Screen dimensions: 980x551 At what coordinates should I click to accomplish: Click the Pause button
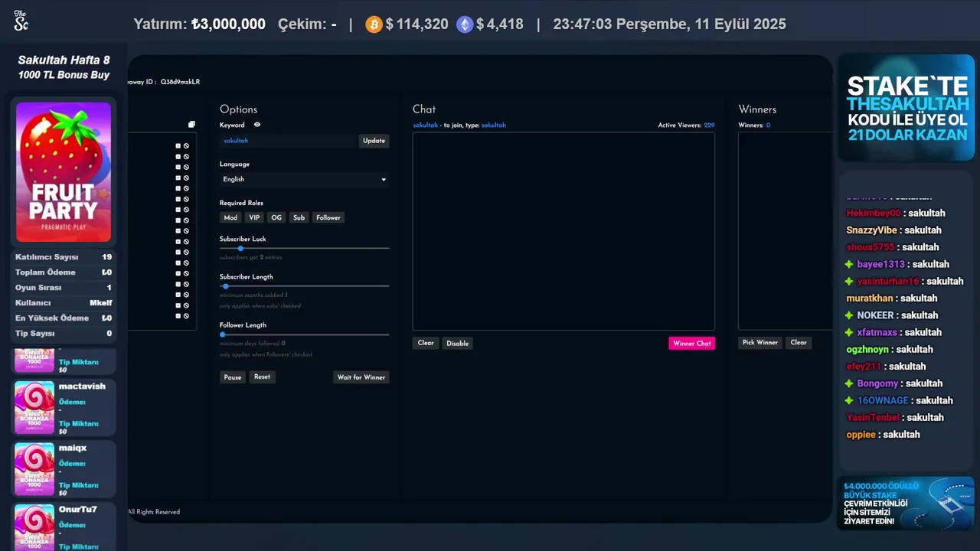point(233,377)
